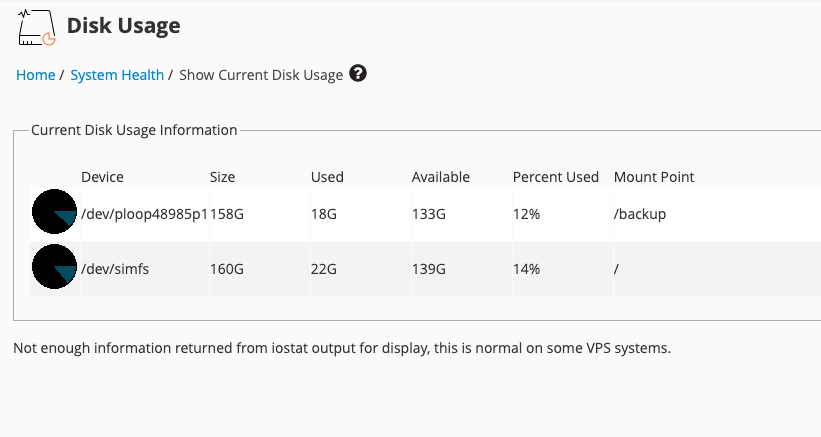
Task: Click the /backup mount point cell
Action: (640, 214)
